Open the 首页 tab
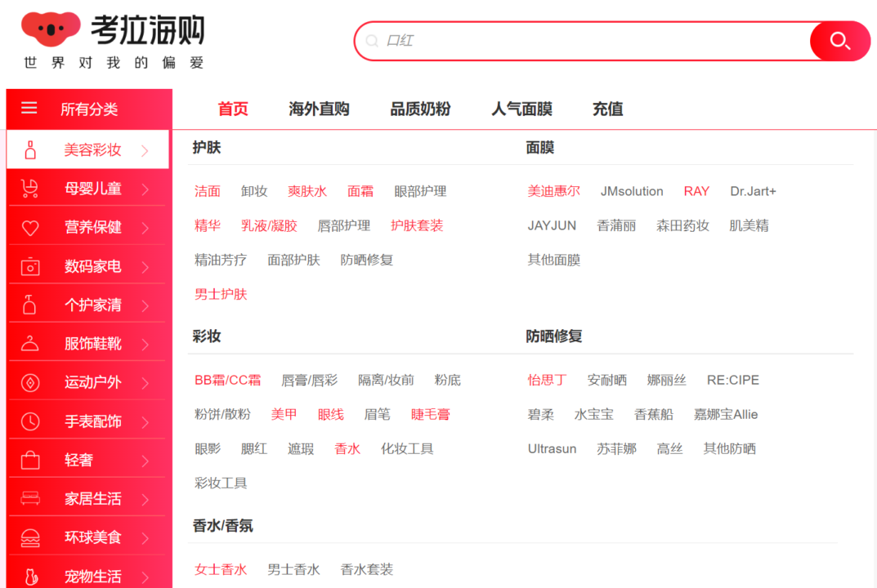This screenshot has height=588, width=877. click(233, 109)
